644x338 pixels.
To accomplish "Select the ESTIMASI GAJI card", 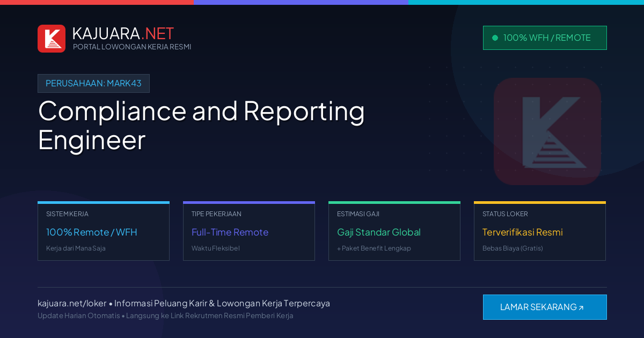I will click(x=394, y=231).
